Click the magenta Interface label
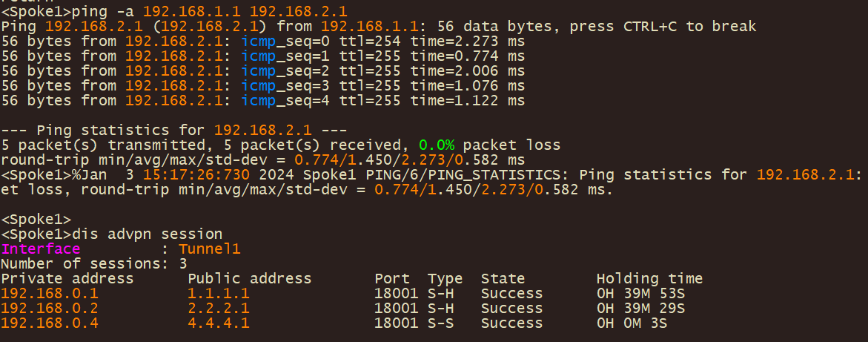The width and height of the screenshot is (868, 342). point(40,249)
